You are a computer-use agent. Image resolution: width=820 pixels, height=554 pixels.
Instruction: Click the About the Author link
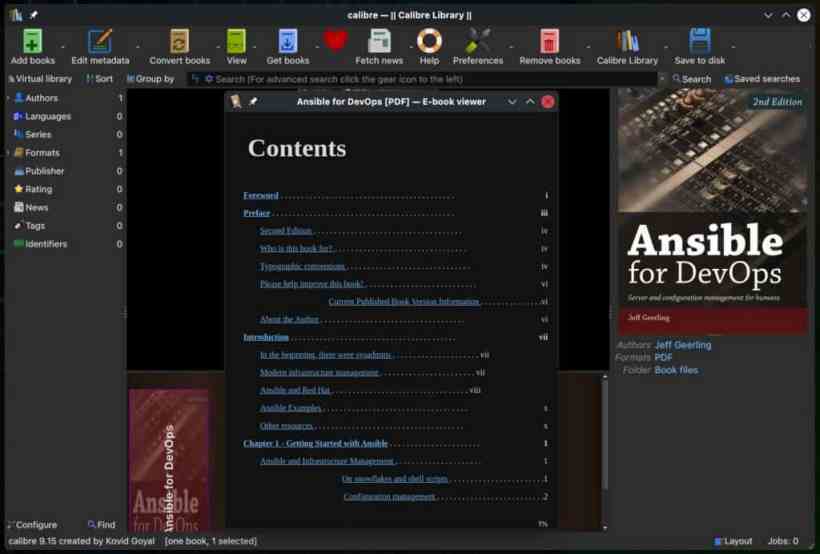289,319
